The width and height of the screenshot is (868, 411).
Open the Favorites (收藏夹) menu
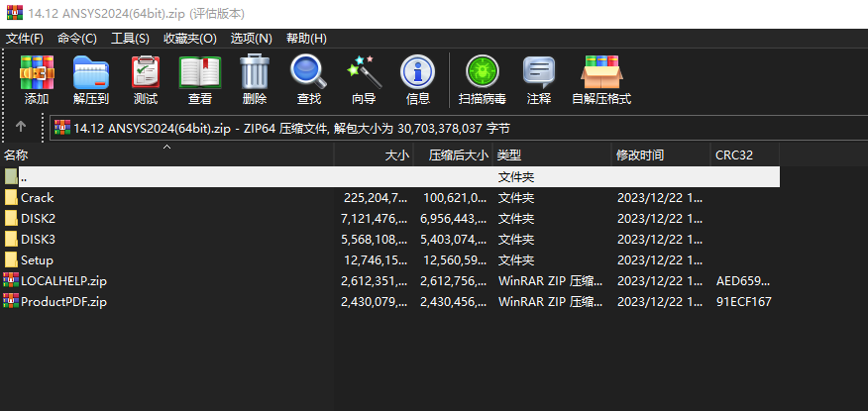click(x=190, y=39)
